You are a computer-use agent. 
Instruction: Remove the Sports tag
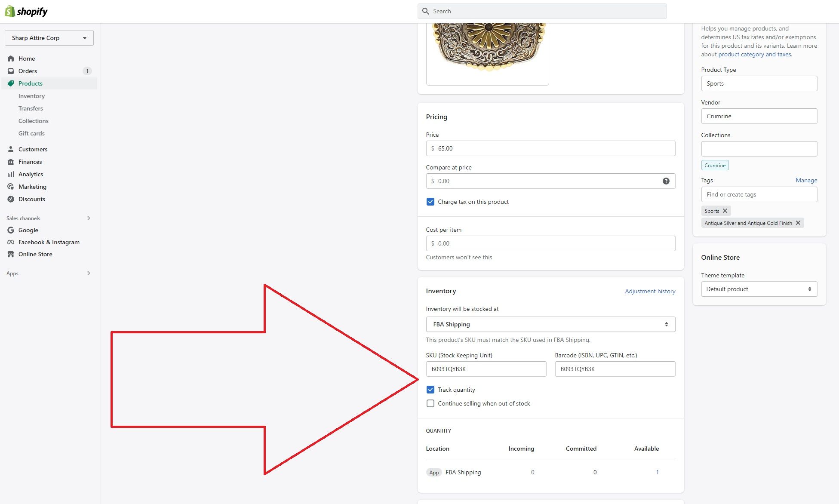(725, 211)
